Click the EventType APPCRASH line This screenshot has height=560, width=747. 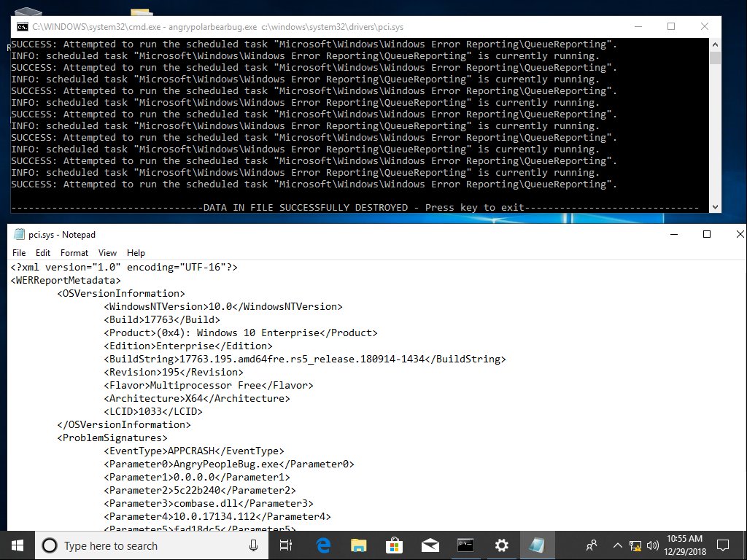pyautogui.click(x=194, y=451)
